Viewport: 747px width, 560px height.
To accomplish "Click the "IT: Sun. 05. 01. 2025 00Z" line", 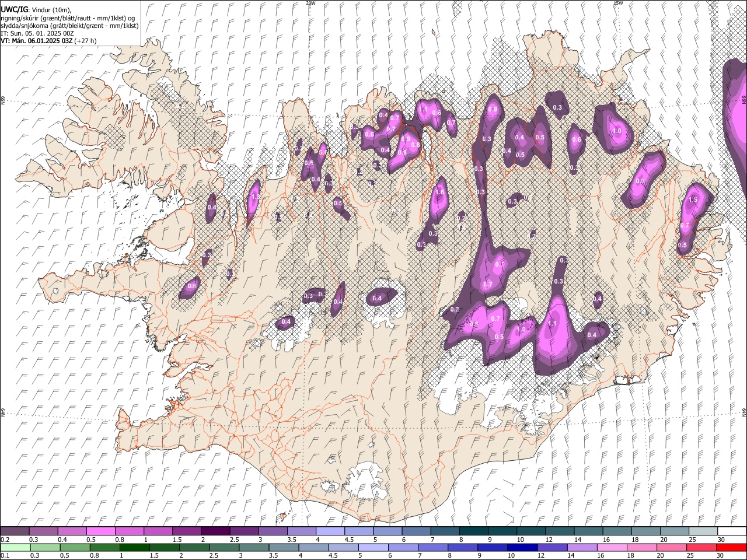I will click(x=37, y=33).
